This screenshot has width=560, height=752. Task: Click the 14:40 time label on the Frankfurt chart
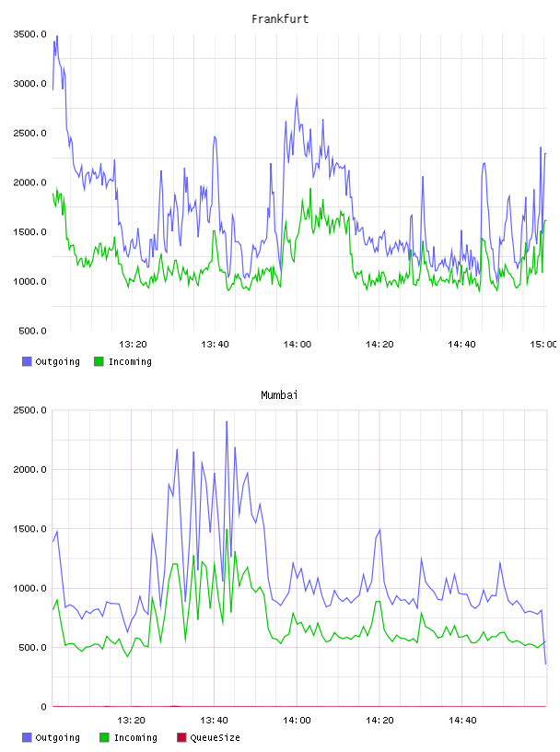point(461,345)
